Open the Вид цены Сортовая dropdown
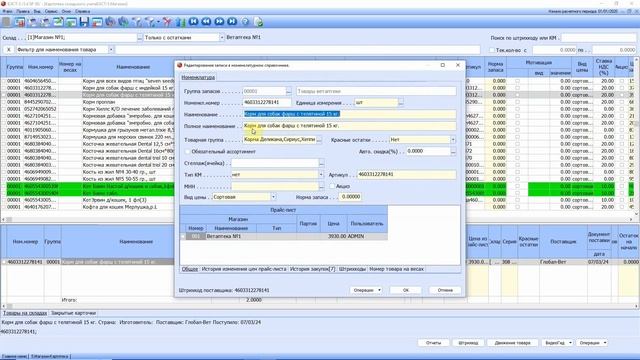The width and height of the screenshot is (640, 360). coord(273,197)
